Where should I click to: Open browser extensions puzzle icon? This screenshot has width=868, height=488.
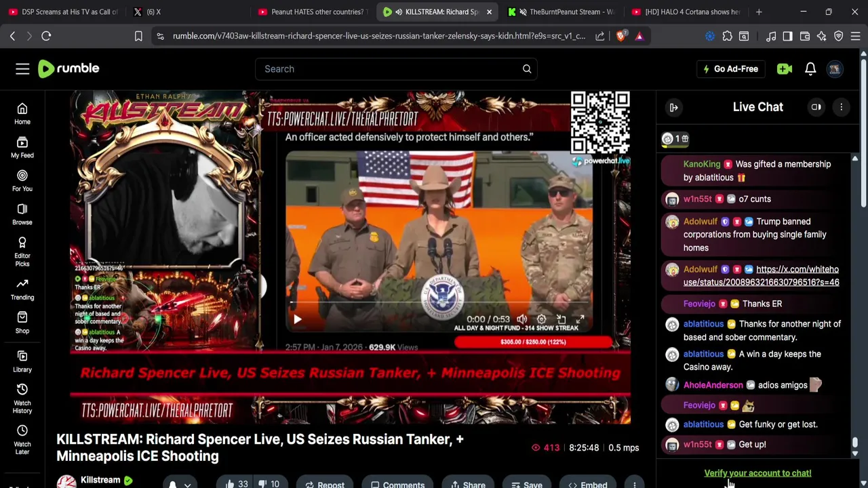point(727,36)
